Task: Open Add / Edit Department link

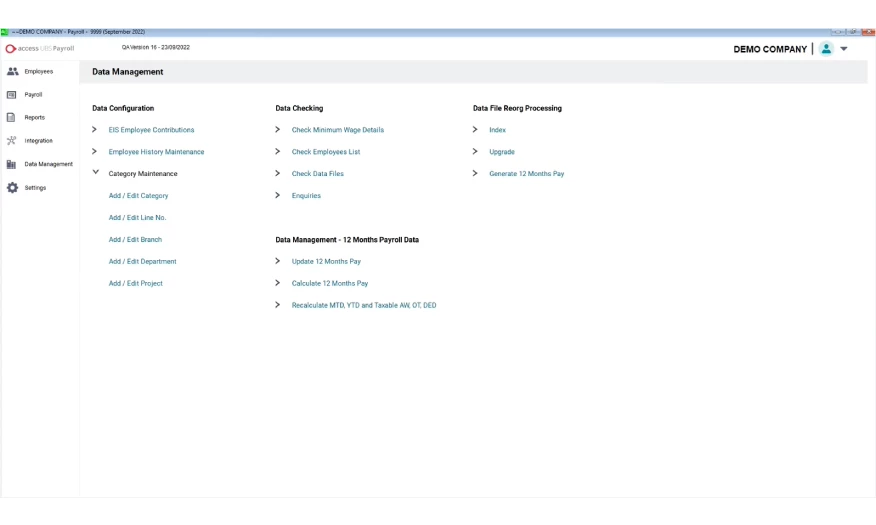Action: coord(142,262)
